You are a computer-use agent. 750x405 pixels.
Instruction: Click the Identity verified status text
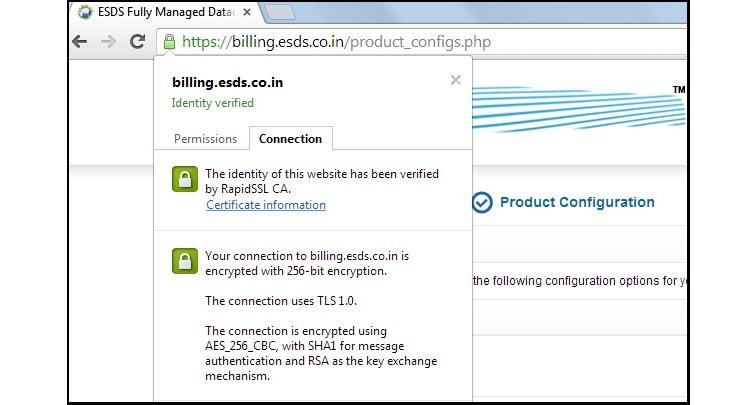pyautogui.click(x=212, y=103)
